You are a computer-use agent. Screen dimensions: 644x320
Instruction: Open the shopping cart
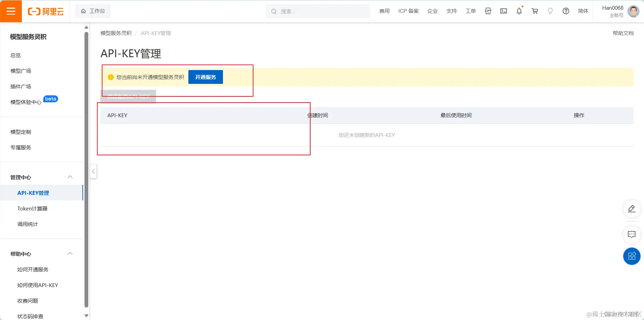[x=535, y=11]
